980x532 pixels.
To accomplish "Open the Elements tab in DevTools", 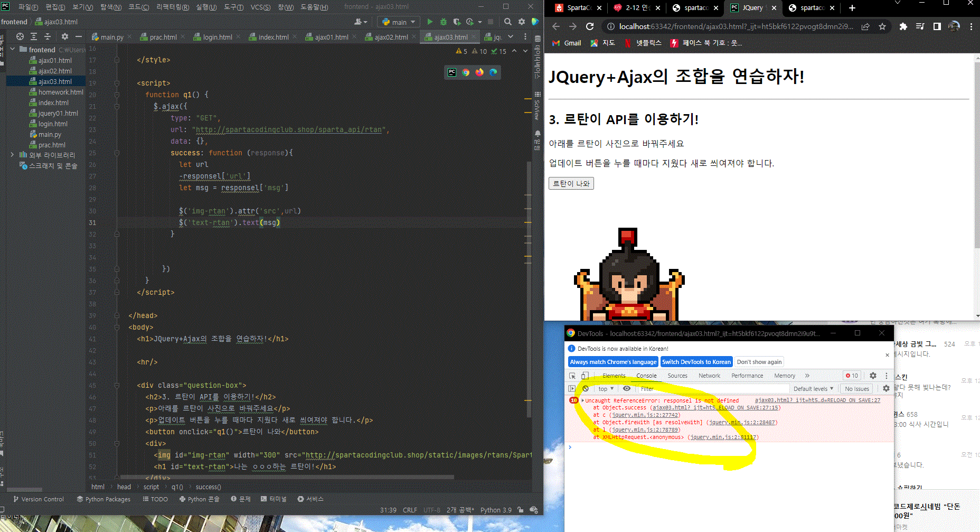I will tap(614, 376).
